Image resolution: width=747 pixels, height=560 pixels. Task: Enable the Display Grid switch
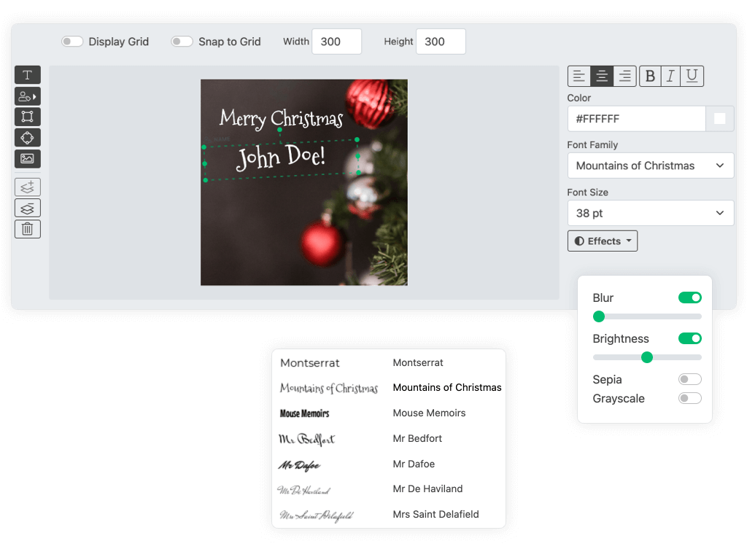72,42
